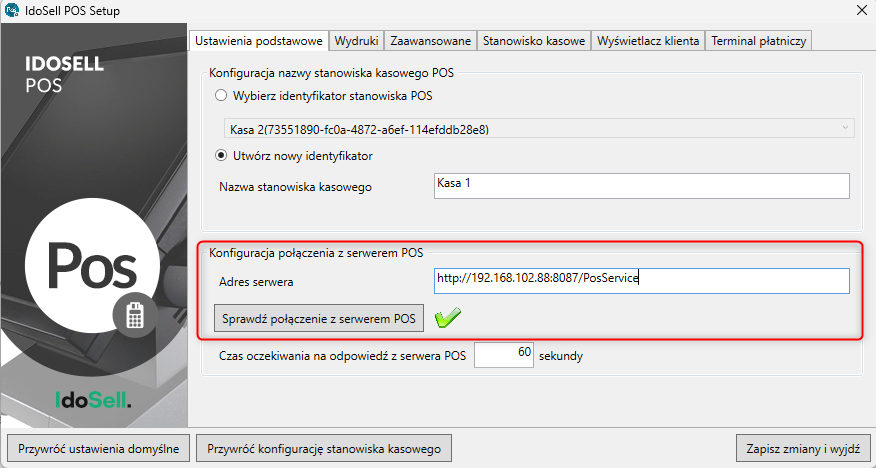
Task: Click 'Czas oczekiwania na odpowiedź z serwera POS' text
Action: click(342, 356)
